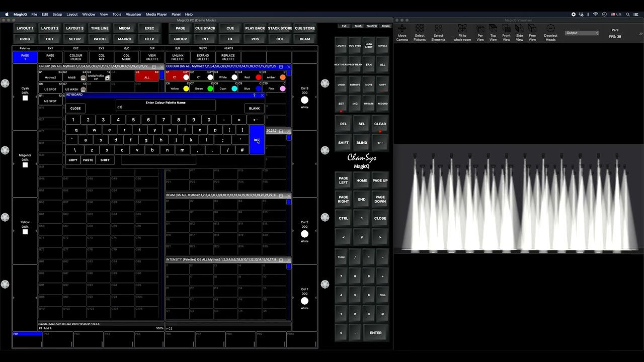Open the Setup menu in menu bar
This screenshot has height=362, width=644.
tap(57, 15)
